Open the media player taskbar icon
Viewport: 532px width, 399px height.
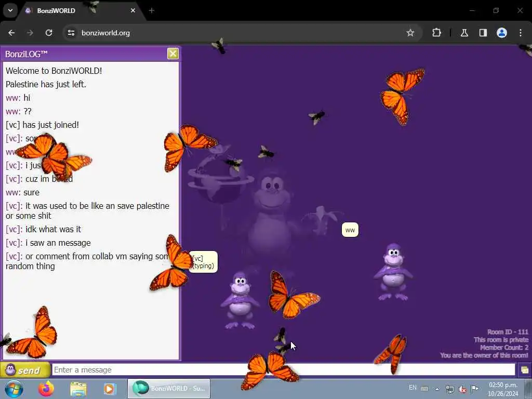pos(110,389)
